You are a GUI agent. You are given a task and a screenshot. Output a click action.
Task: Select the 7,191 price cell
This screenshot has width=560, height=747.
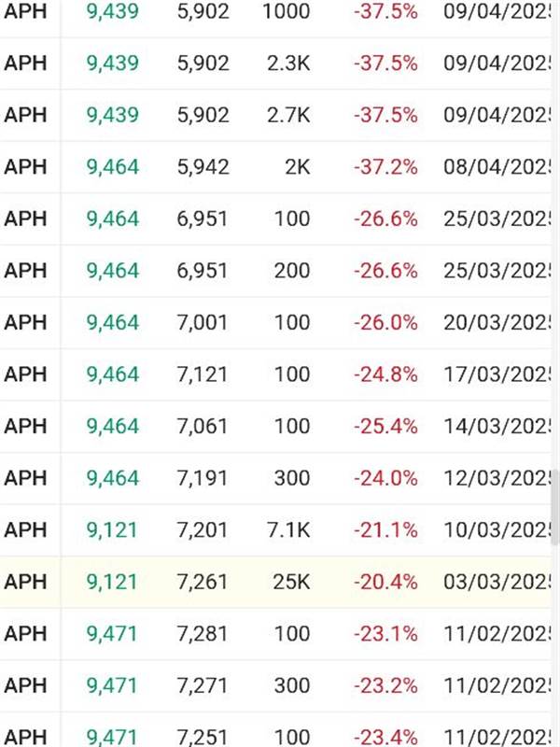click(x=203, y=478)
